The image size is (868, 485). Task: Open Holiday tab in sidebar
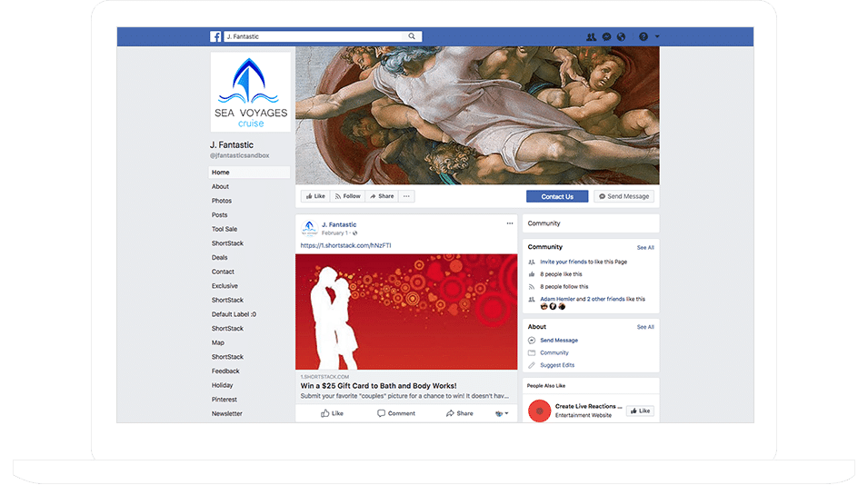click(222, 385)
